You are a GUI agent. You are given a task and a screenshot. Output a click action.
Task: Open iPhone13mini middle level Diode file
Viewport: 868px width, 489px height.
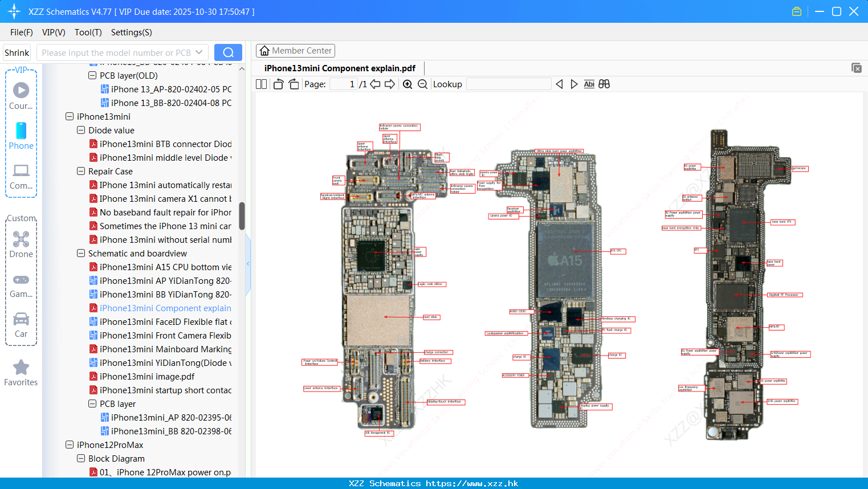[160, 157]
